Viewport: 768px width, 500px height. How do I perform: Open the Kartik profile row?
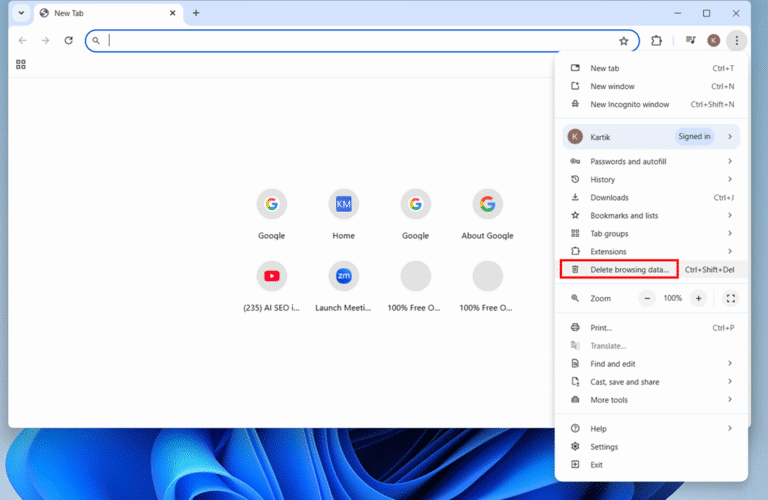click(x=651, y=137)
